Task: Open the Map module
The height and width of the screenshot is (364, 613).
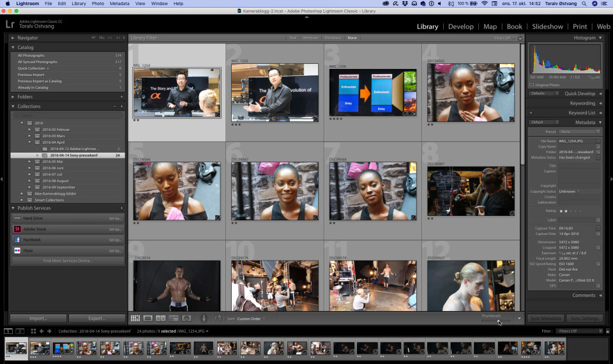Action: coord(490,27)
